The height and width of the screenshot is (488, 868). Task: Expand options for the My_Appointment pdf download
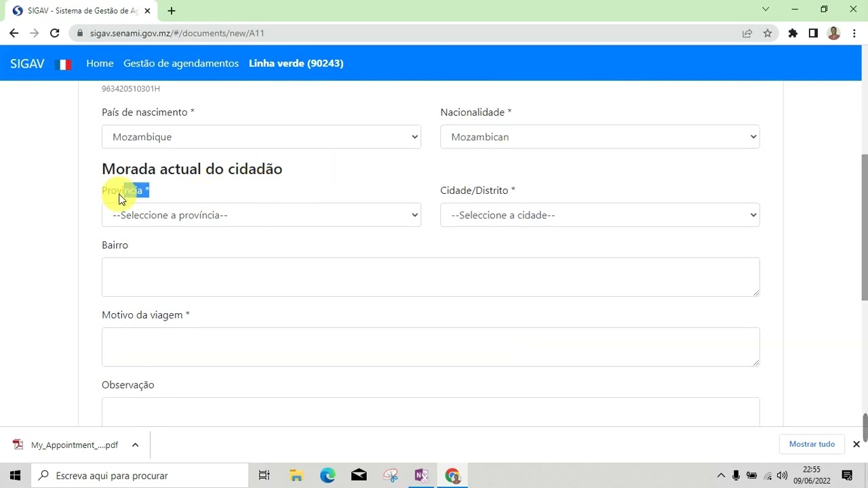click(135, 445)
